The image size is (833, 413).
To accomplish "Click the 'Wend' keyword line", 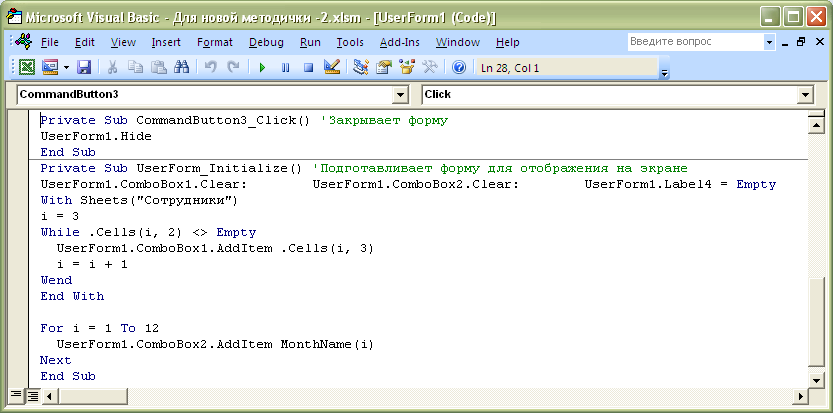I will pyautogui.click(x=56, y=280).
